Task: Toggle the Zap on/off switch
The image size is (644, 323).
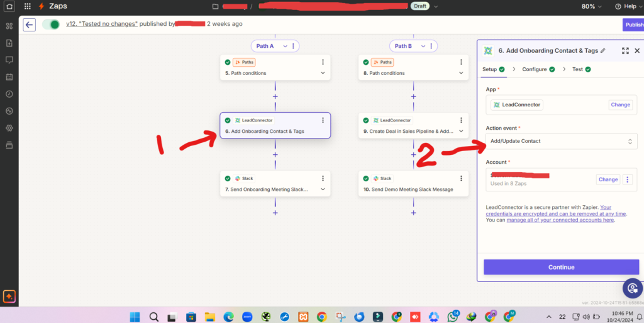Action: 51,25
